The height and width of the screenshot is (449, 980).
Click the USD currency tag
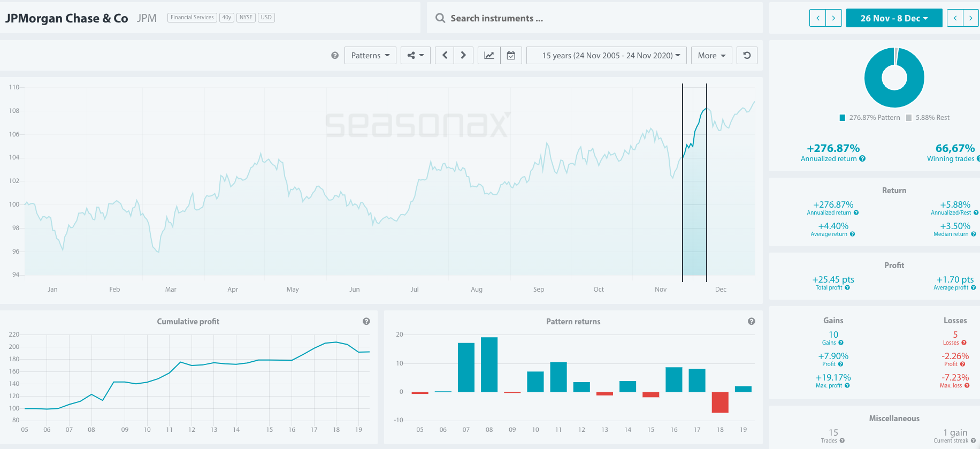pos(266,17)
